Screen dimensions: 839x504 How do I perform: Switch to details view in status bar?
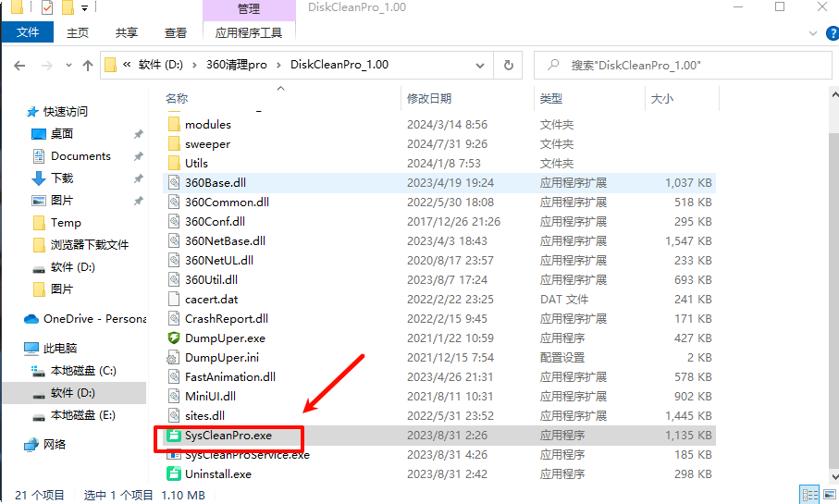[809, 495]
